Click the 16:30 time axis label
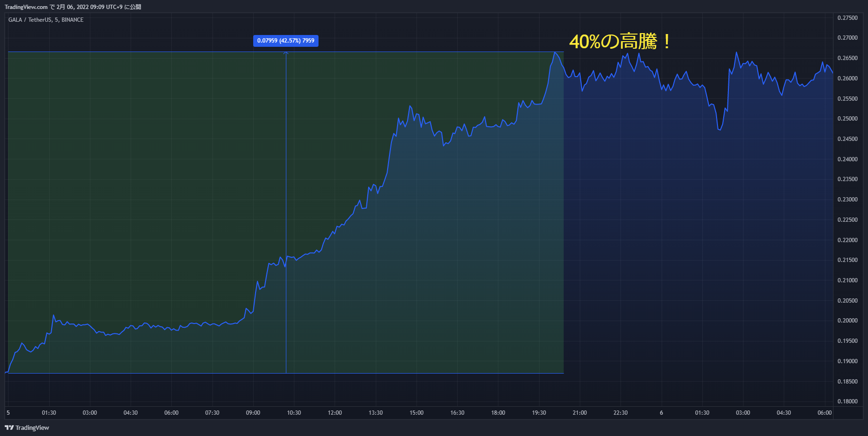868x436 pixels. click(457, 413)
